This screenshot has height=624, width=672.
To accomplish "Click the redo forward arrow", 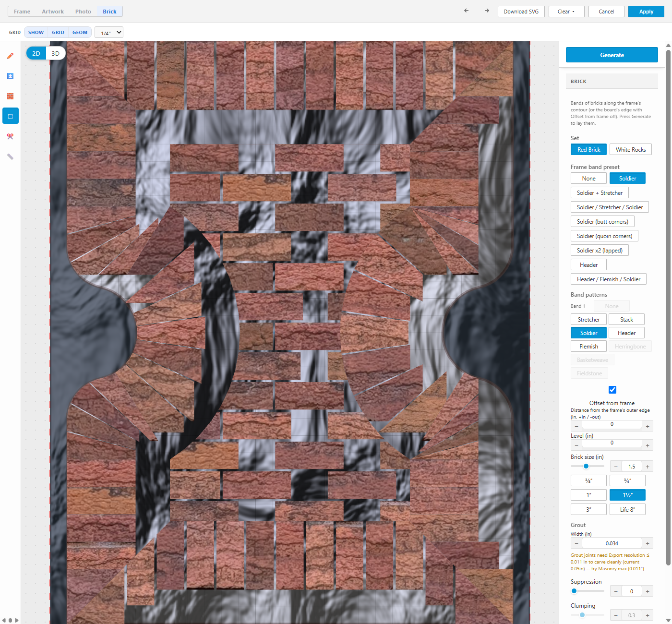I will coord(487,11).
